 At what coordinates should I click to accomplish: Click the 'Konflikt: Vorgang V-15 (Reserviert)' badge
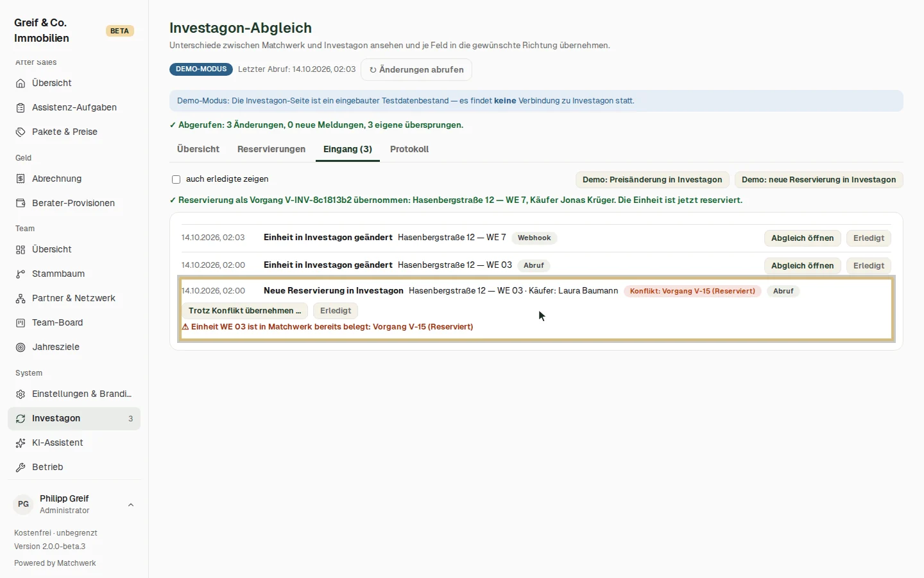pyautogui.click(x=692, y=291)
